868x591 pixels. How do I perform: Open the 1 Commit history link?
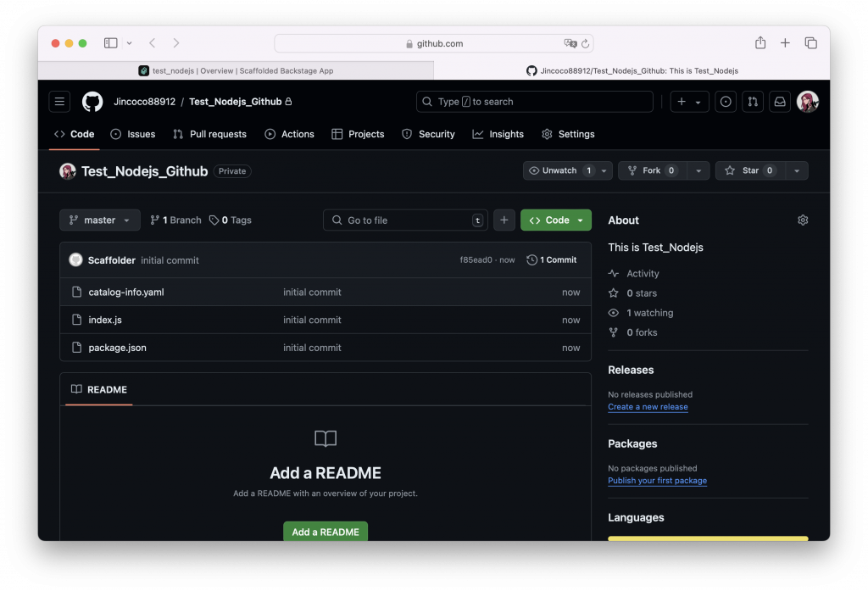click(x=551, y=259)
